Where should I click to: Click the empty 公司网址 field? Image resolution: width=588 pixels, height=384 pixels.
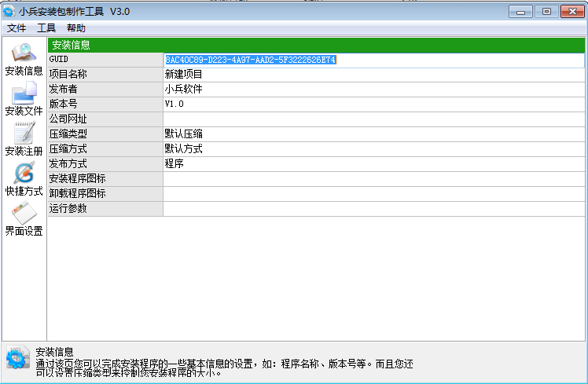(x=373, y=119)
